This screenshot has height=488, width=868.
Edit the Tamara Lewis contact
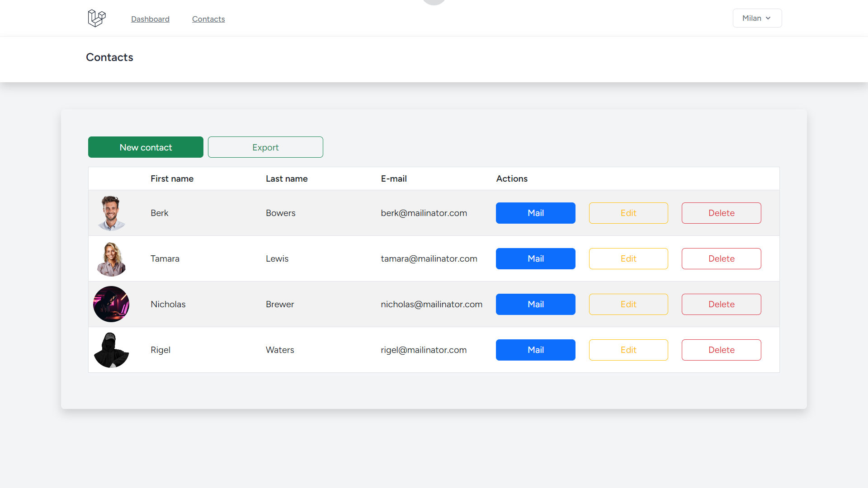[x=628, y=259]
